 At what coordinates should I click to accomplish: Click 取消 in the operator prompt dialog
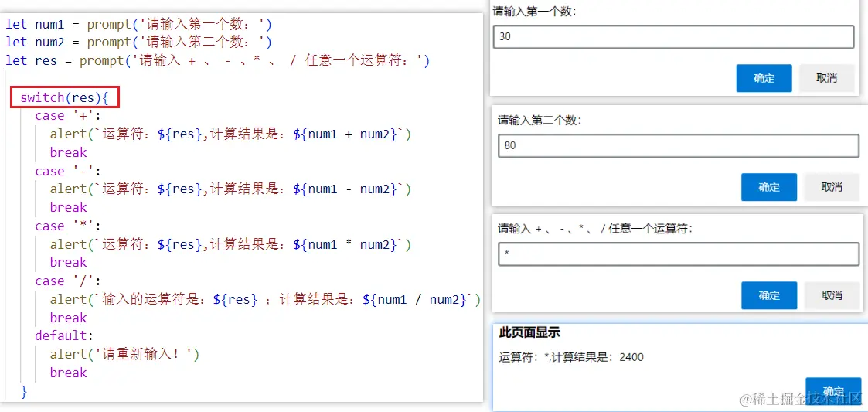832,295
